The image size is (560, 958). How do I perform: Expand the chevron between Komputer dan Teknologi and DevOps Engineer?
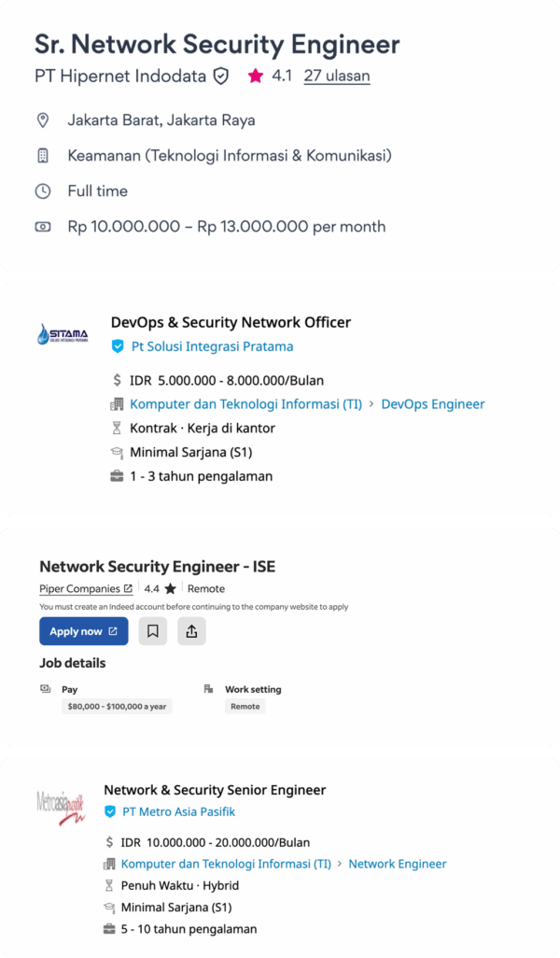(373, 403)
